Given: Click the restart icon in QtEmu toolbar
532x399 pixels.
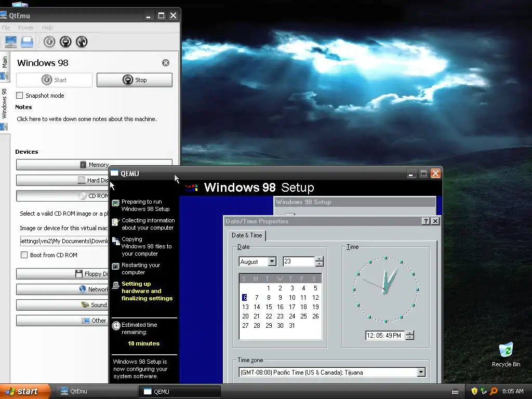Looking at the screenshot, I should tap(82, 42).
